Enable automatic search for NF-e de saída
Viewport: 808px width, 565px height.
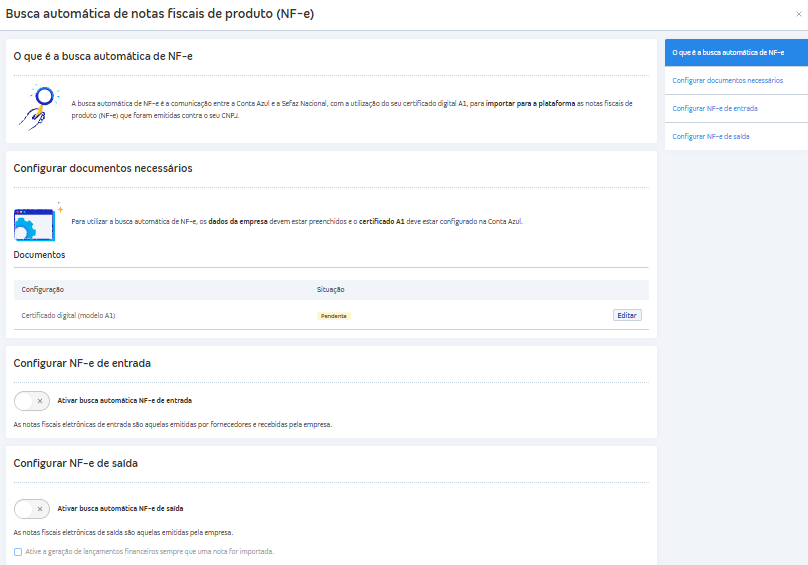point(32,509)
